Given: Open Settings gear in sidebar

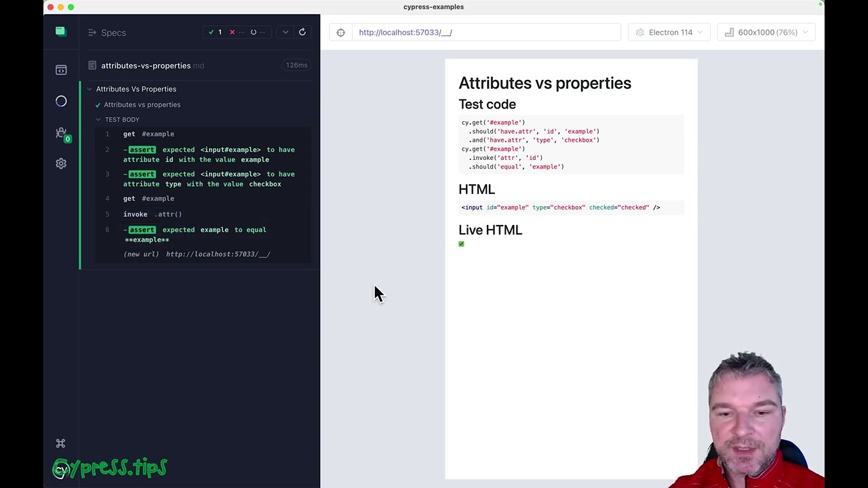Looking at the screenshot, I should click(x=61, y=163).
